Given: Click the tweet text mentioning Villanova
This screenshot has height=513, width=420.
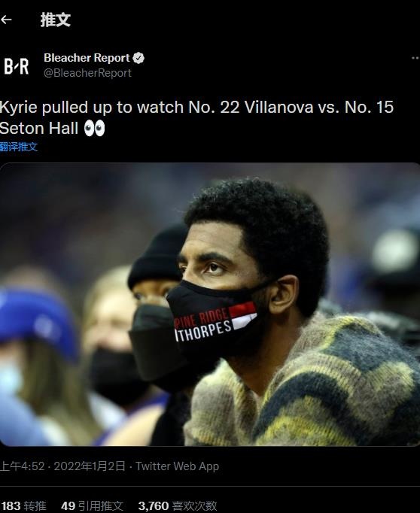Looking at the screenshot, I should [x=196, y=108].
